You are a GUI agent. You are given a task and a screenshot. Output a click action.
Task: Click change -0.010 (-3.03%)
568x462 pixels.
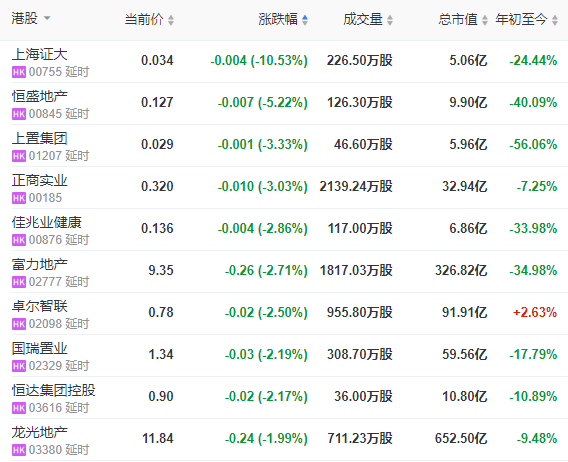pyautogui.click(x=263, y=186)
